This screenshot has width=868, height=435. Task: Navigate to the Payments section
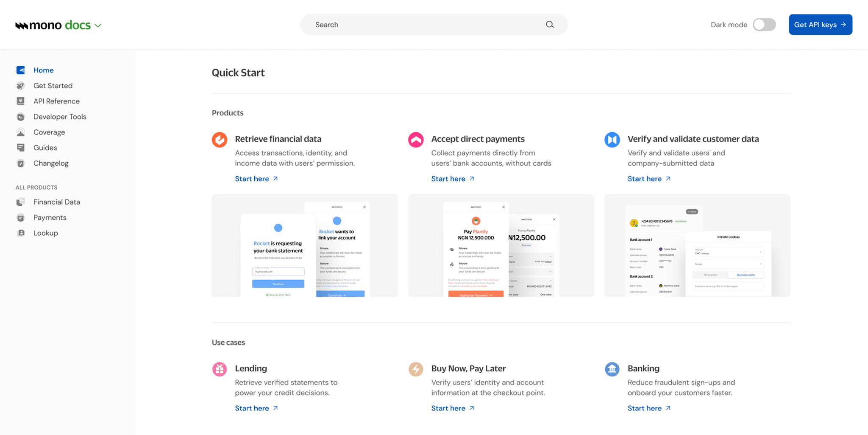click(50, 217)
